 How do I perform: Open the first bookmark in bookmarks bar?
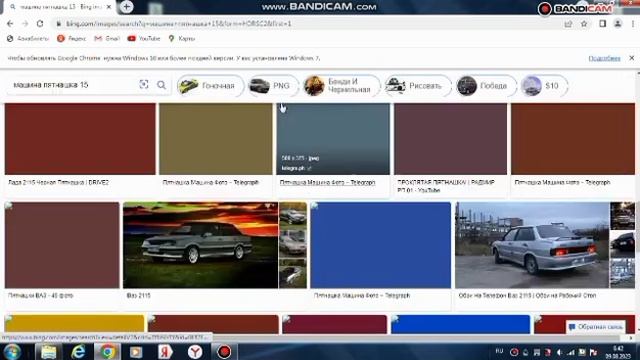[x=28, y=38]
